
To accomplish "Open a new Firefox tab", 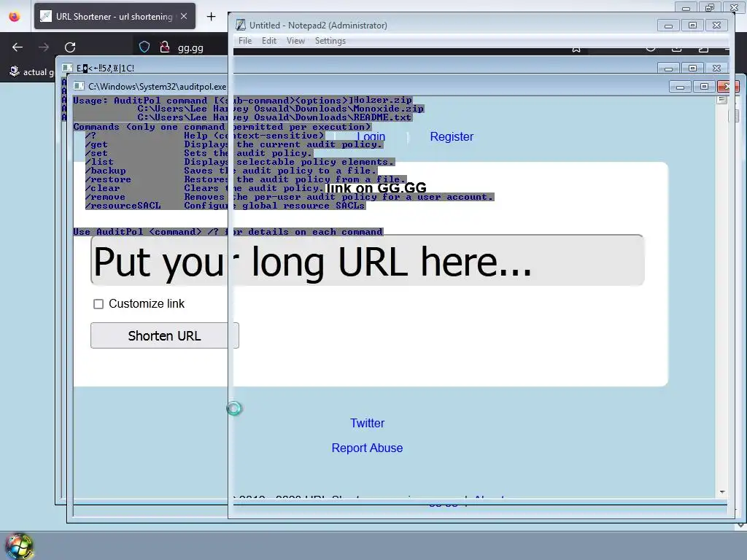I will 211,17.
